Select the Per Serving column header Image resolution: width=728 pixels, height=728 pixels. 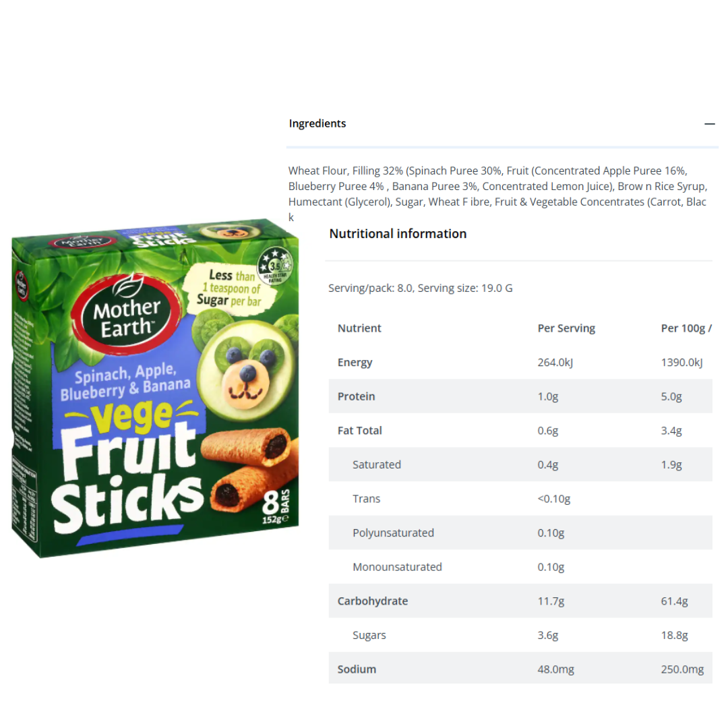tap(566, 328)
